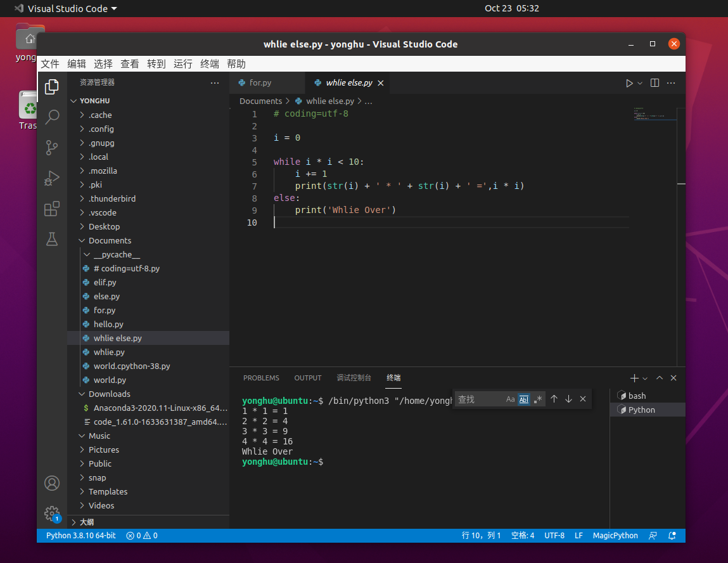Viewport: 728px width, 563px height.
Task: Select Python 3.8.10 64-bit interpreter
Action: pyautogui.click(x=81, y=536)
